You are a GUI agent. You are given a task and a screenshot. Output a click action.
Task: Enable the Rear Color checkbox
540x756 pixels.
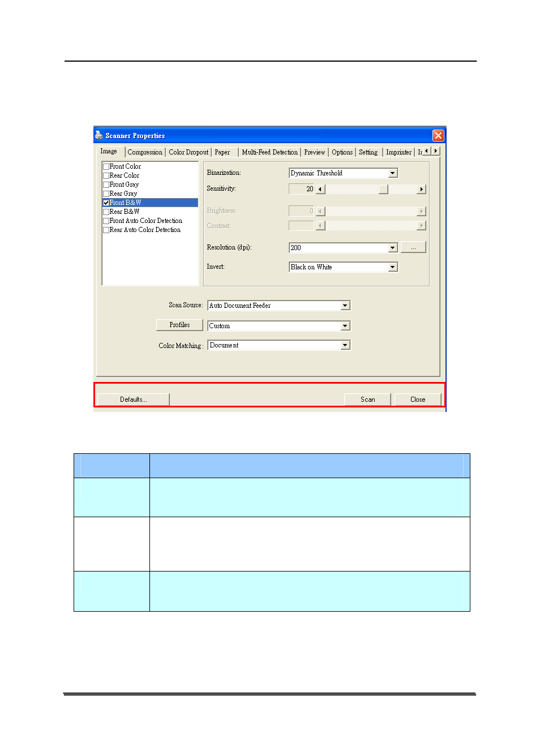(x=106, y=176)
